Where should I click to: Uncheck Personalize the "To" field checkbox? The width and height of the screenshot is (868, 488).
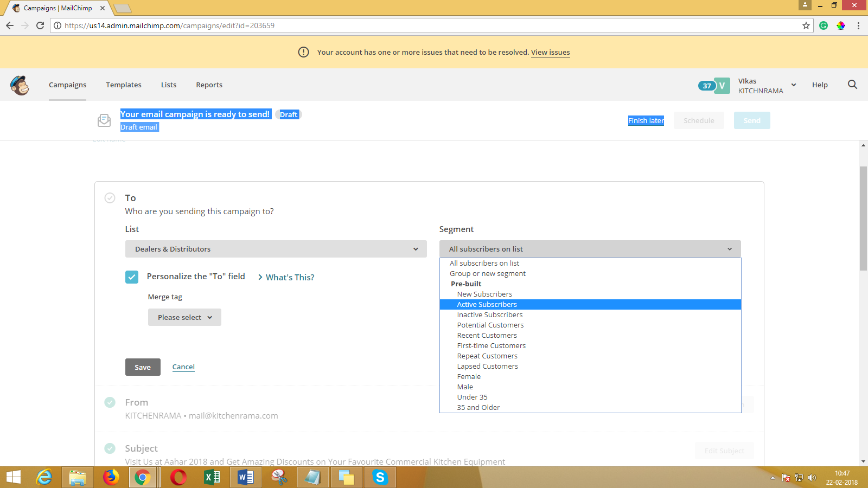pyautogui.click(x=132, y=277)
